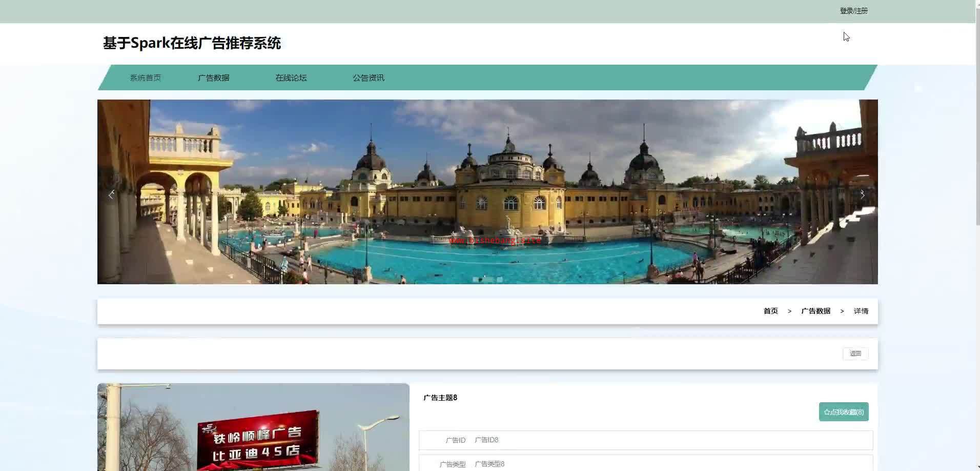This screenshot has width=980, height=471.
Task: Click the bathhouse panorama banner image
Action: (x=487, y=192)
